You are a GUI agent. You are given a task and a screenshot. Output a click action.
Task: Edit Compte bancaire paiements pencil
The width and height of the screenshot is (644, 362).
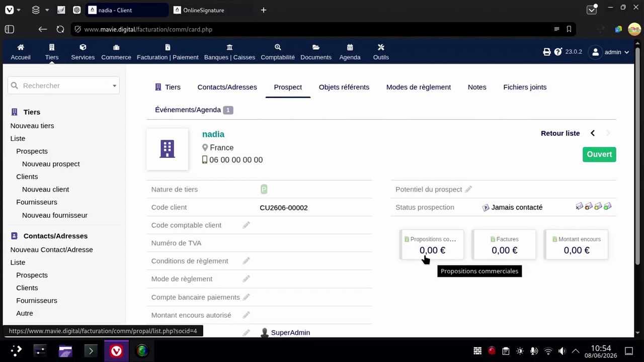click(246, 297)
